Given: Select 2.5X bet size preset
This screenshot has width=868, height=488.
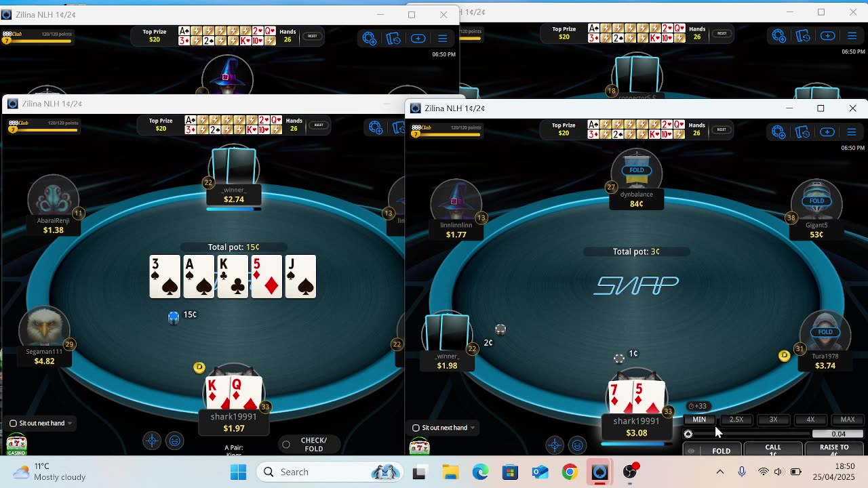Looking at the screenshot, I should click(736, 420).
